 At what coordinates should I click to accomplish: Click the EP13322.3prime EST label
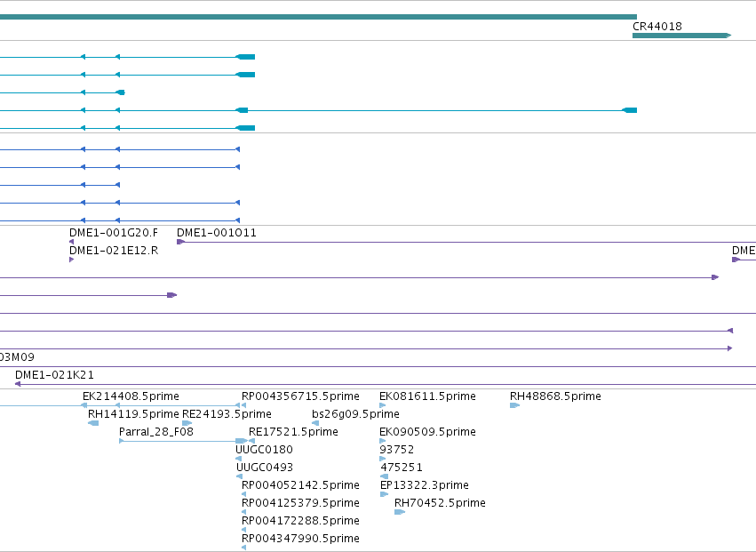tap(425, 485)
